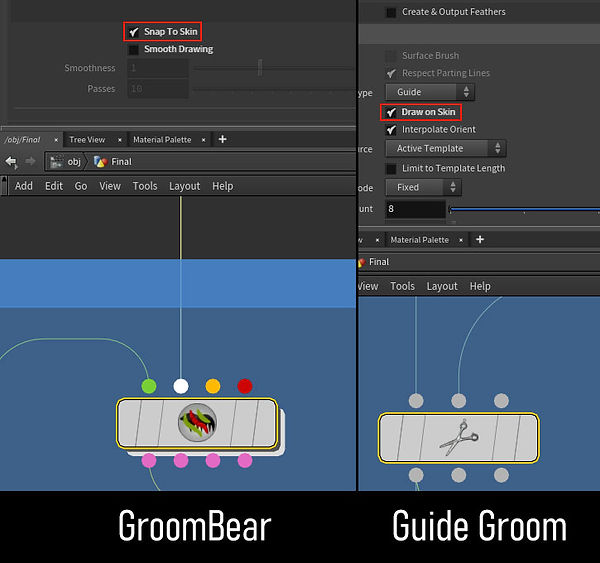This screenshot has width=600, height=563.
Task: Toggle the Respect Parting Lines checkbox
Action: click(x=391, y=73)
